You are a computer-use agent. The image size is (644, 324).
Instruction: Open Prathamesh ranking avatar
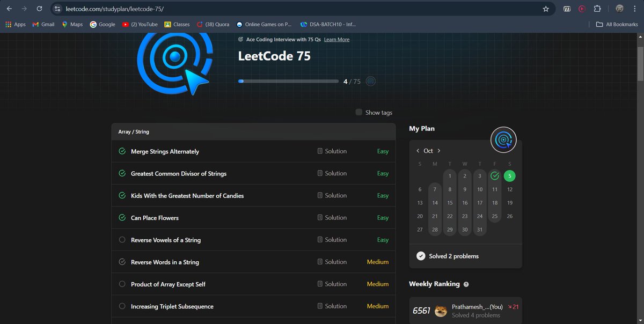(x=441, y=311)
